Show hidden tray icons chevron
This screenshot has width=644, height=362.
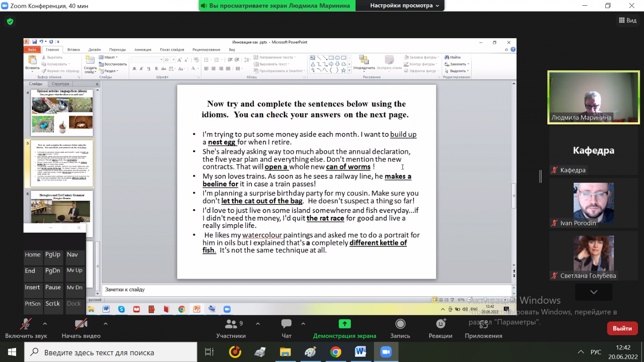[581, 352]
